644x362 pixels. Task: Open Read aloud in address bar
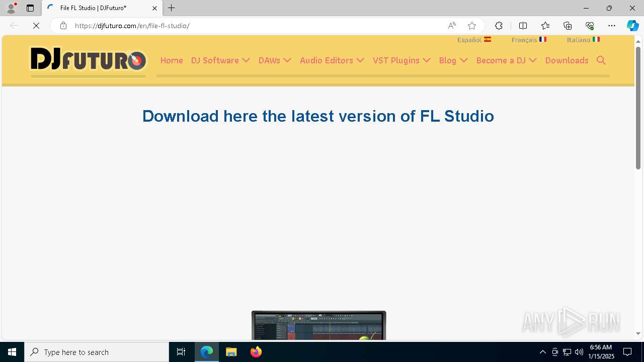coord(452,26)
